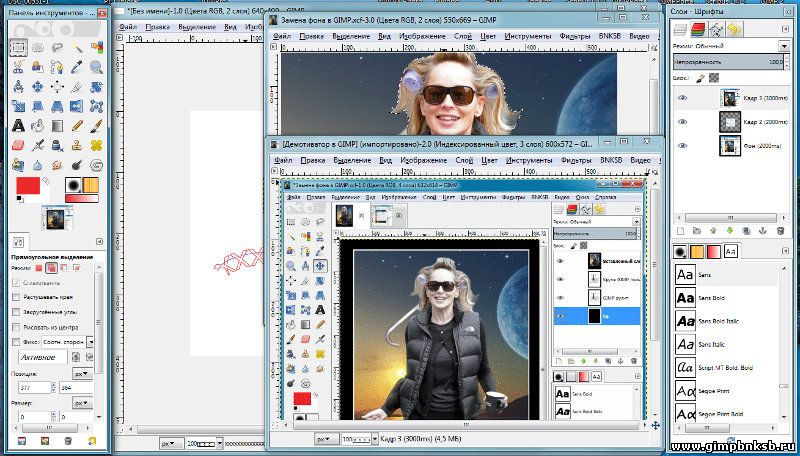Open the Соотн. сторон dropdown arrow

click(90, 342)
